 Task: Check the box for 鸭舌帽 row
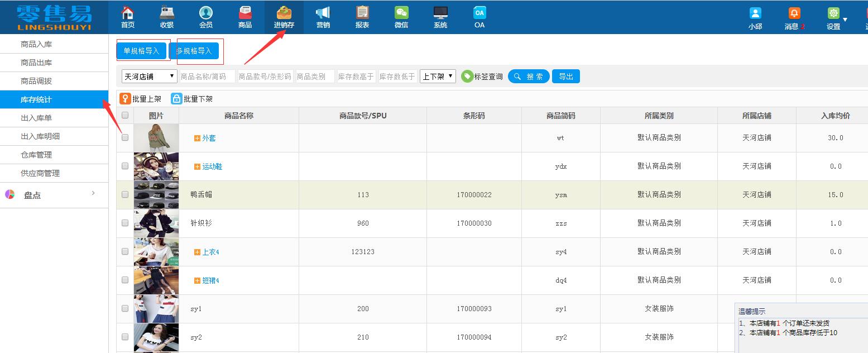tap(125, 194)
